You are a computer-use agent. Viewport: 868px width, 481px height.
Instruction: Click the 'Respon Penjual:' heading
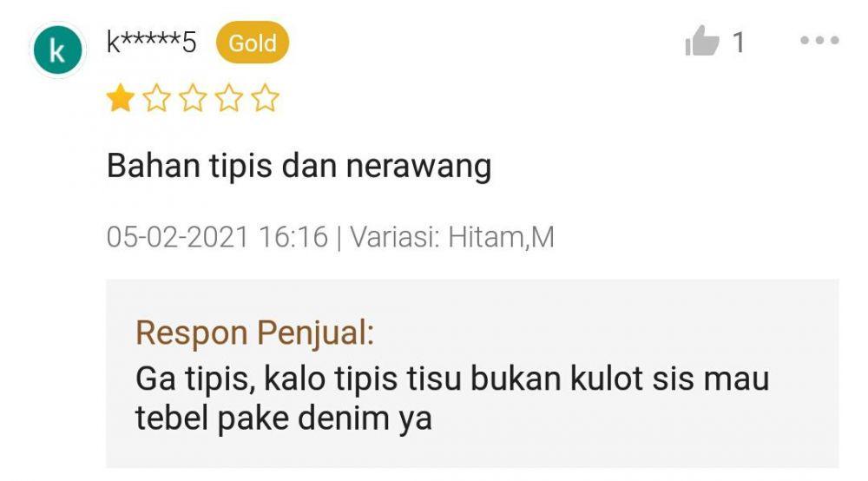(x=254, y=333)
